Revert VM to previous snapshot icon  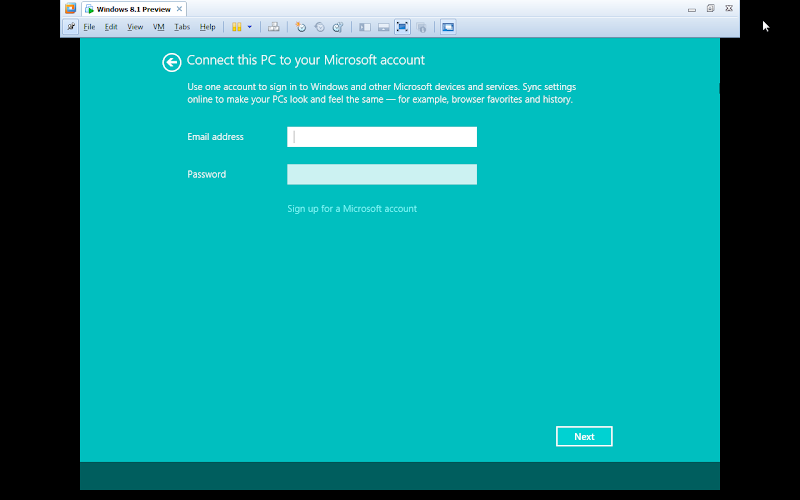[319, 27]
